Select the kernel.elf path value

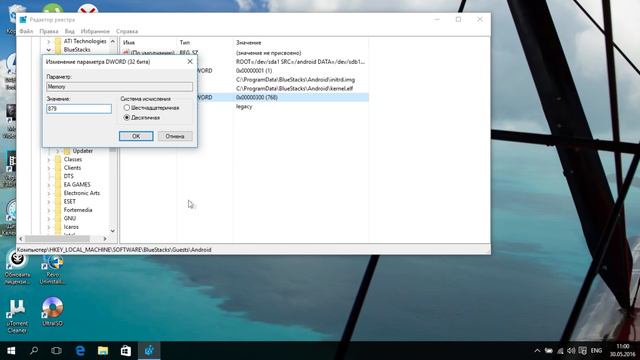pyautogui.click(x=294, y=89)
